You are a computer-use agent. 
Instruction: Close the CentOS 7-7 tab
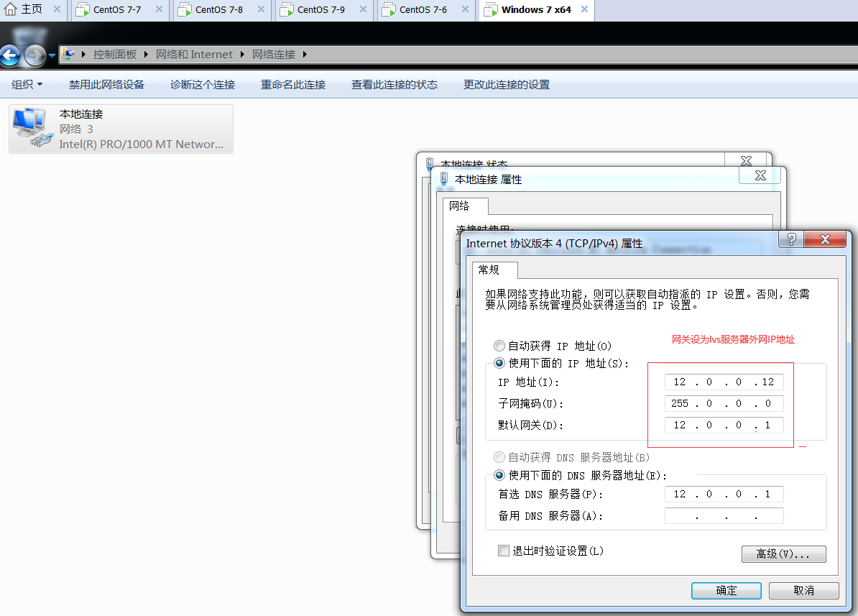pos(159,9)
